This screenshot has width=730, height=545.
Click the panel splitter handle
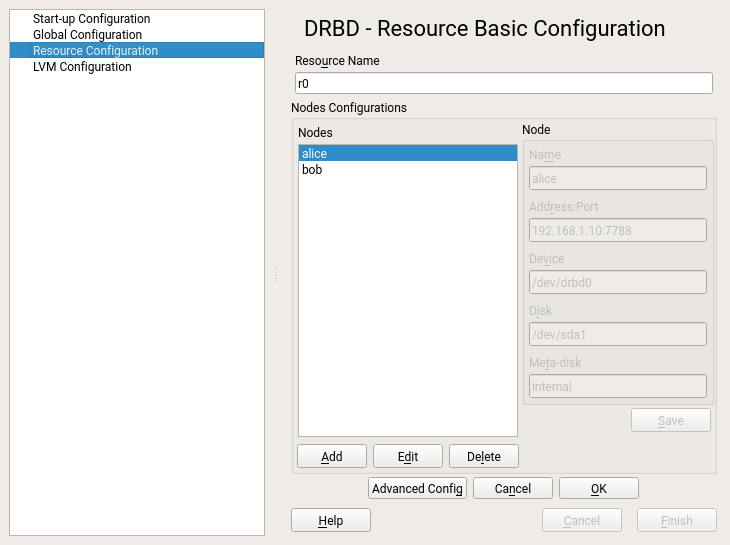(x=276, y=273)
